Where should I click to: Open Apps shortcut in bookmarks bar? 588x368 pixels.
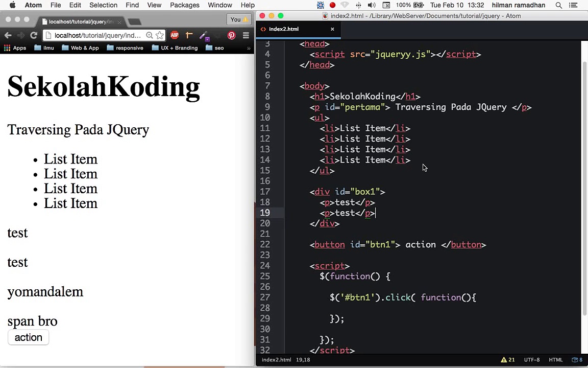tap(15, 48)
